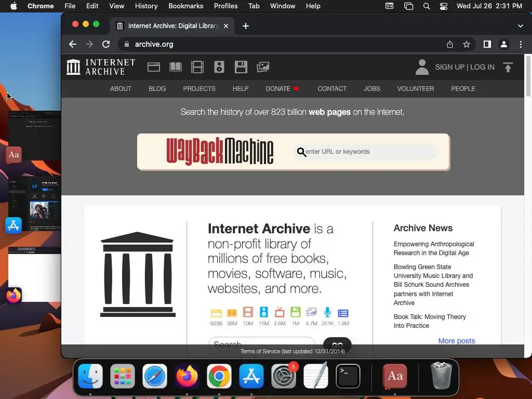Open macOS Control Center in menu bar

click(444, 6)
